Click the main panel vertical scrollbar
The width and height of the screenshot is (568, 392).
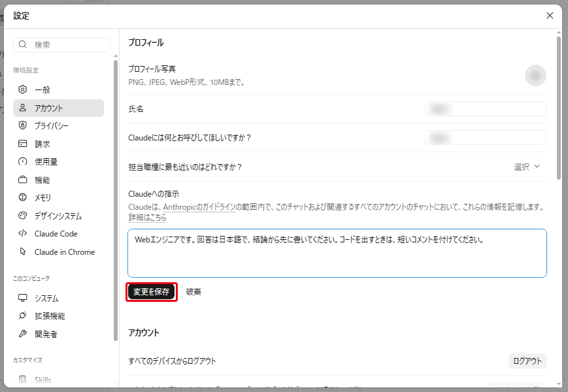pyautogui.click(x=559, y=108)
